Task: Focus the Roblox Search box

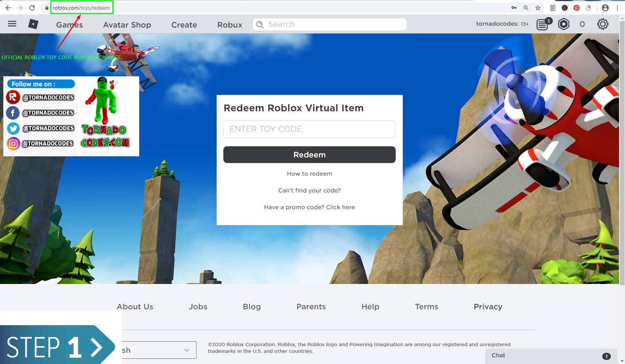Action: pyautogui.click(x=330, y=24)
